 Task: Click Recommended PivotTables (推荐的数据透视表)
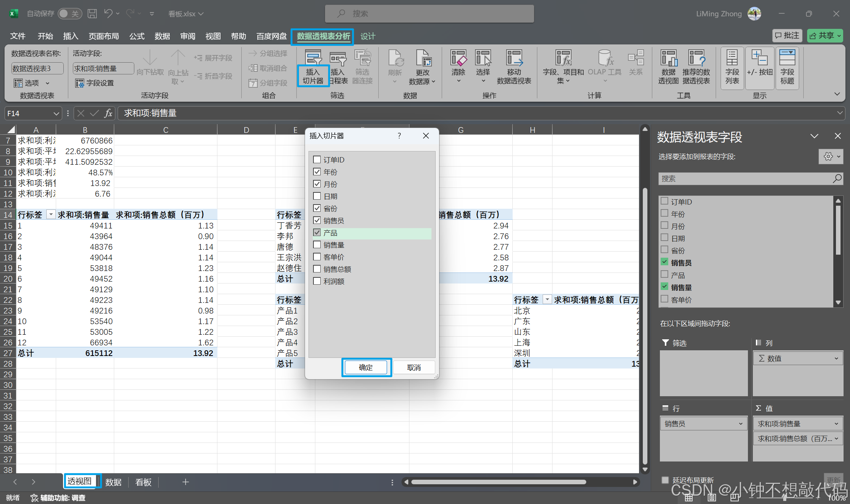(x=696, y=67)
